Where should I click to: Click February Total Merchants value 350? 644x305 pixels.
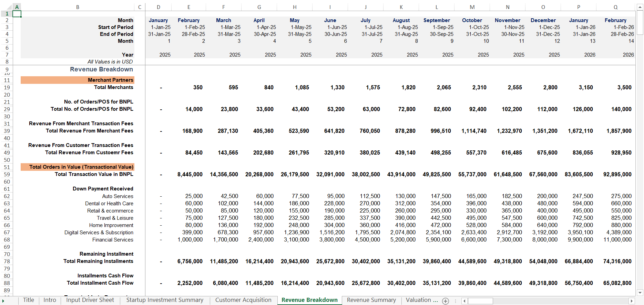coord(198,88)
